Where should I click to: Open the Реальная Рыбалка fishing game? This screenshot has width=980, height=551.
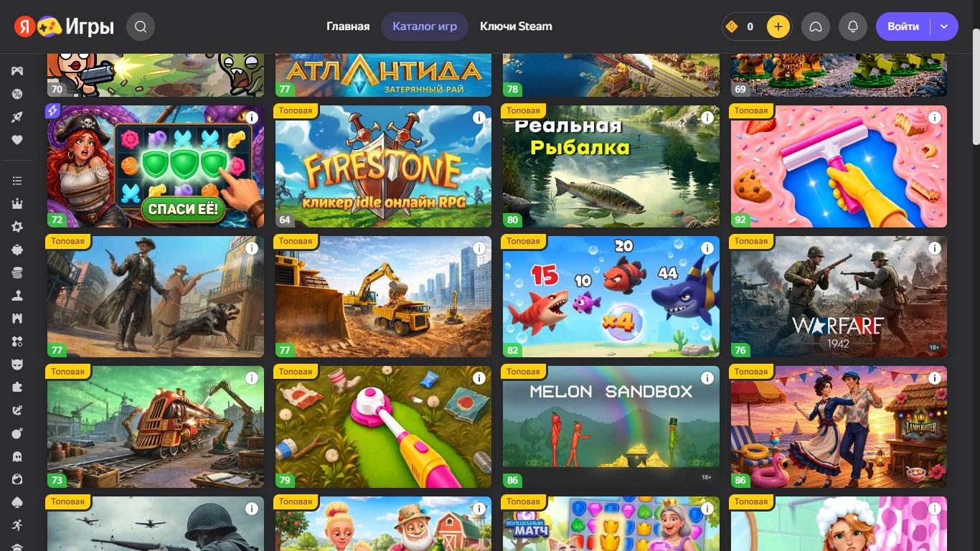(611, 166)
